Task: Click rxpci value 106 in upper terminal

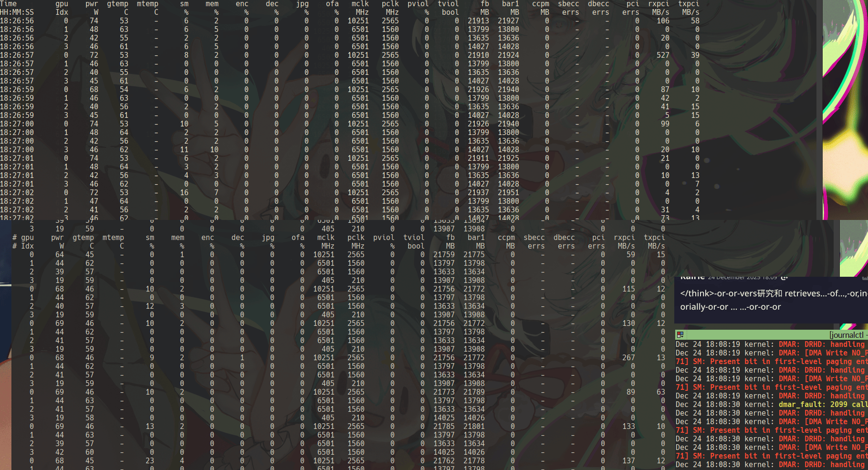Action: point(663,21)
